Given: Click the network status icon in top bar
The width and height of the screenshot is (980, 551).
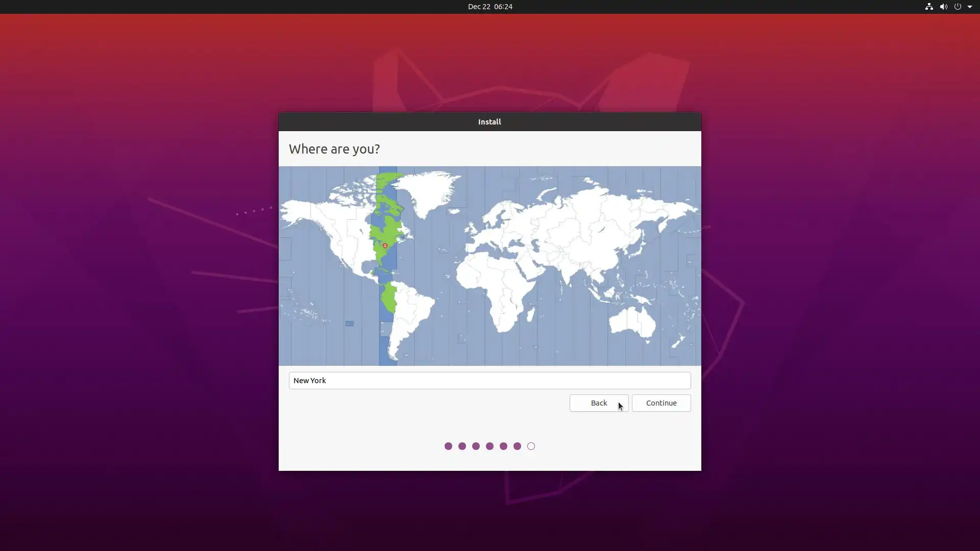Looking at the screenshot, I should point(929,7).
